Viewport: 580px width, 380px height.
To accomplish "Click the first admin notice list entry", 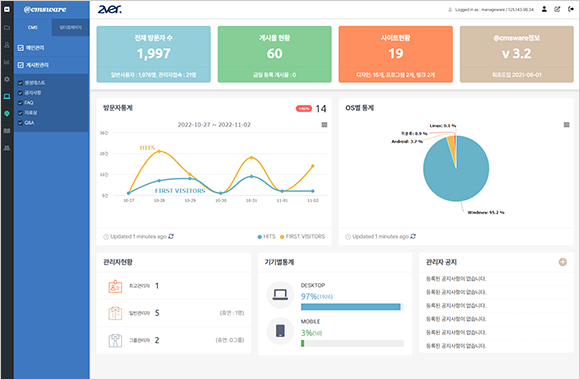I will tap(456, 279).
